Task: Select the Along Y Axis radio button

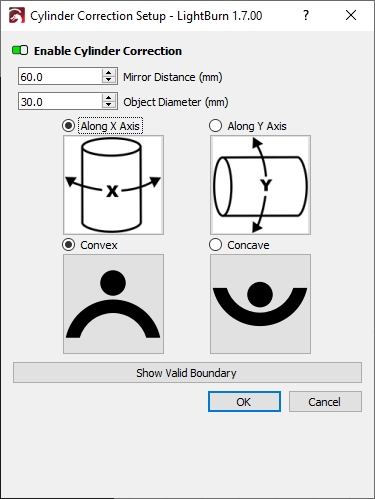Action: coord(215,126)
